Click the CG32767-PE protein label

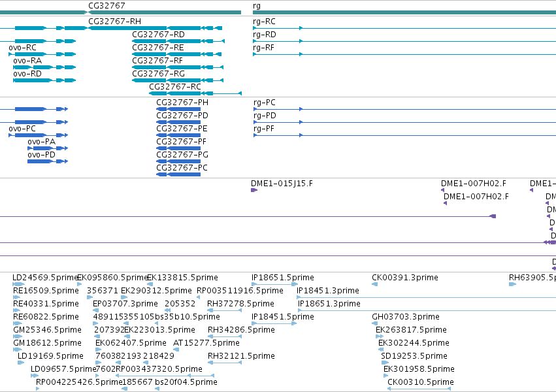click(182, 129)
